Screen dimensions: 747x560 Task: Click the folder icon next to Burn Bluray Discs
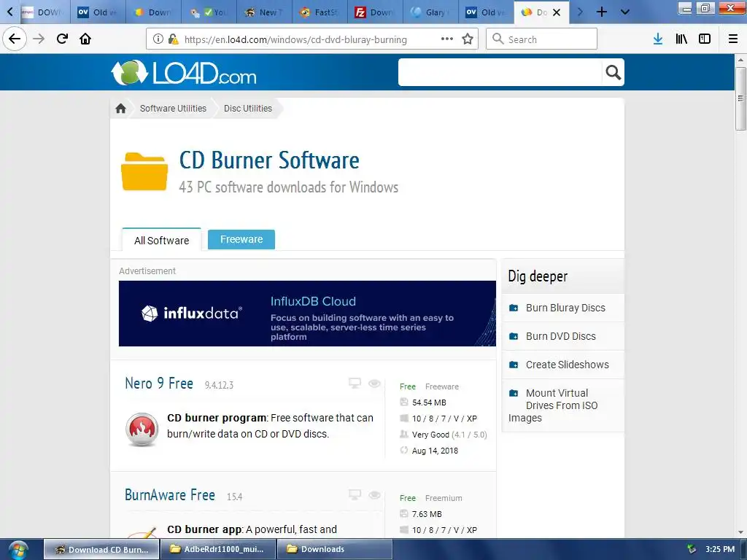click(514, 308)
